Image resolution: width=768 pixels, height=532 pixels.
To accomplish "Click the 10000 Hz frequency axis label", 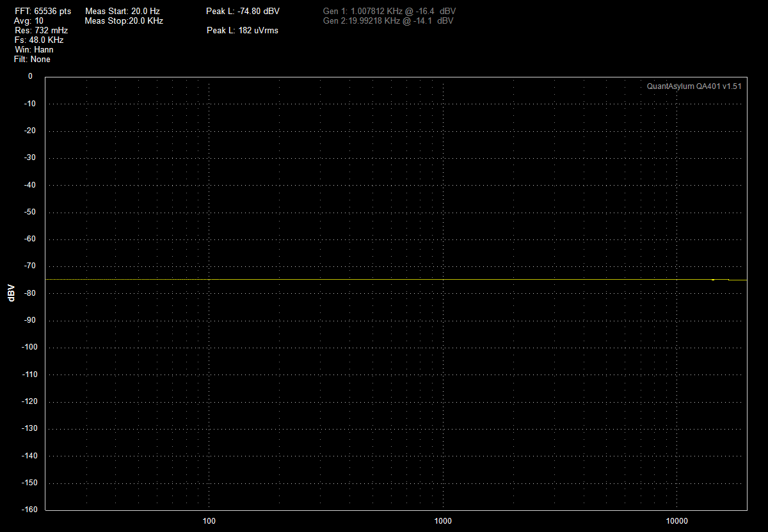I will point(677,520).
